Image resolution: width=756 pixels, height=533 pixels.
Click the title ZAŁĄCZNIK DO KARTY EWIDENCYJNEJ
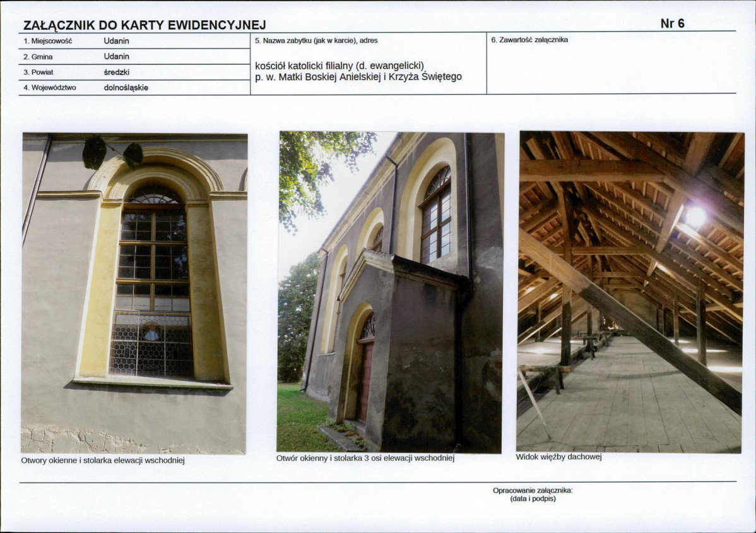tap(145, 25)
